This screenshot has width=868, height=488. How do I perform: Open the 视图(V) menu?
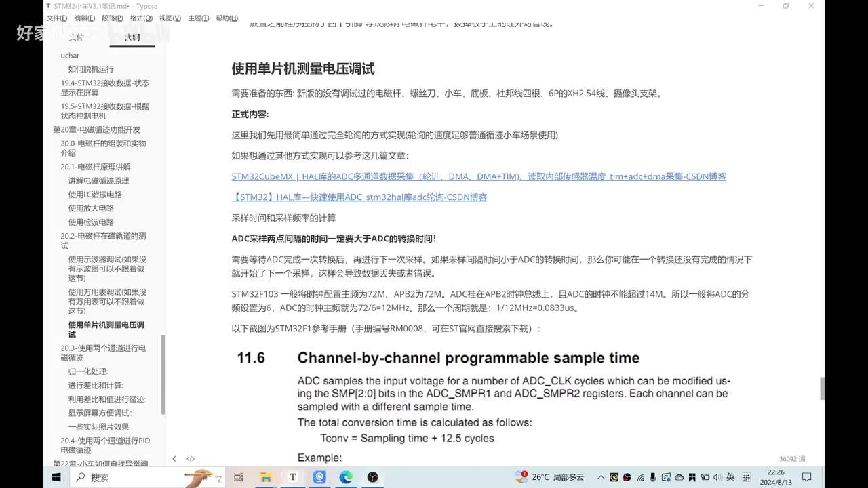point(170,18)
